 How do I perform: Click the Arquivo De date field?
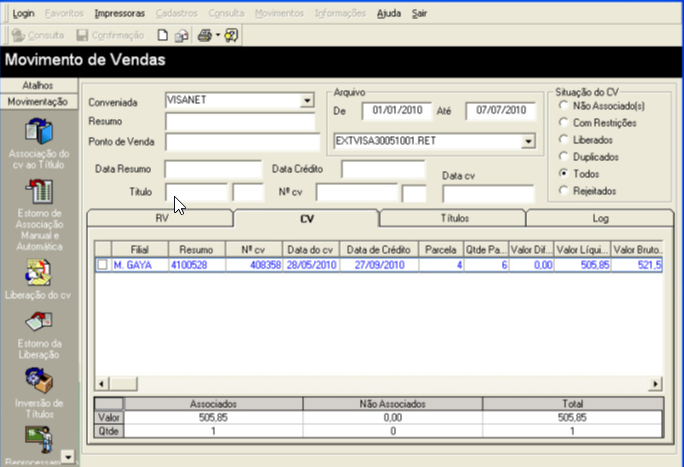pos(397,111)
